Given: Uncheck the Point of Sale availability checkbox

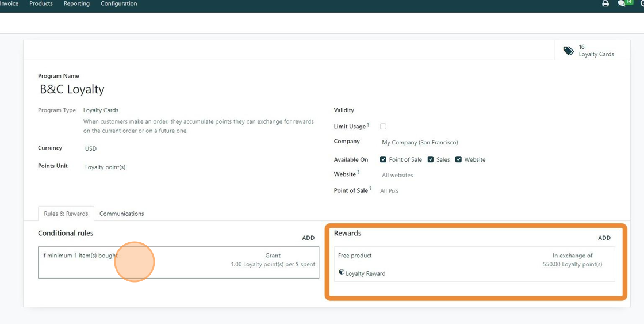Looking at the screenshot, I should (x=383, y=159).
